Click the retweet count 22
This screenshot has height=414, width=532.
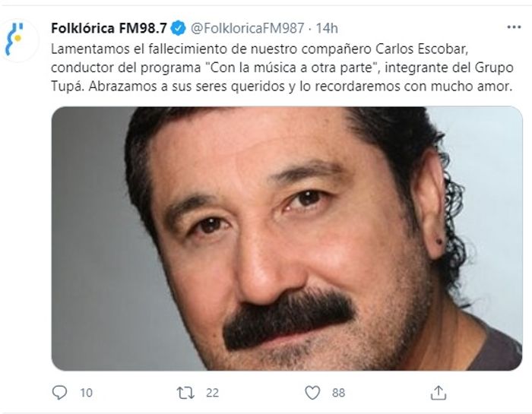(x=212, y=393)
